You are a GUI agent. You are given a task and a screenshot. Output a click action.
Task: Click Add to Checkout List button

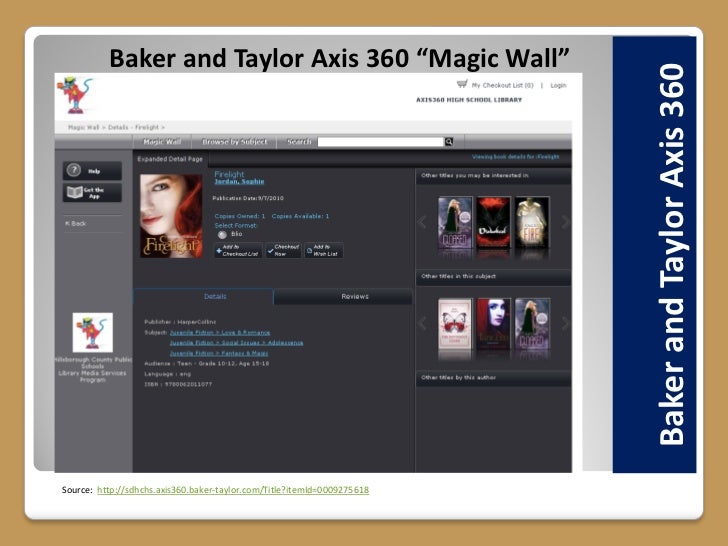238,250
